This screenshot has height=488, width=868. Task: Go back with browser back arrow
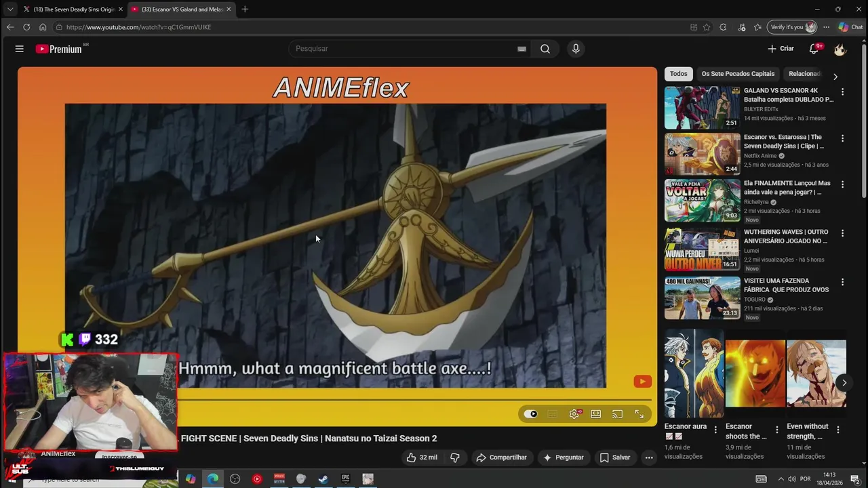coord(9,27)
